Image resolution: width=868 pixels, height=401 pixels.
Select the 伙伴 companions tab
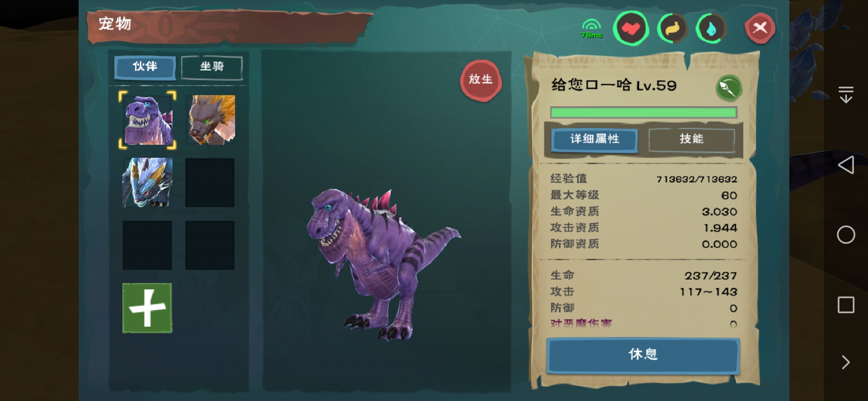145,67
